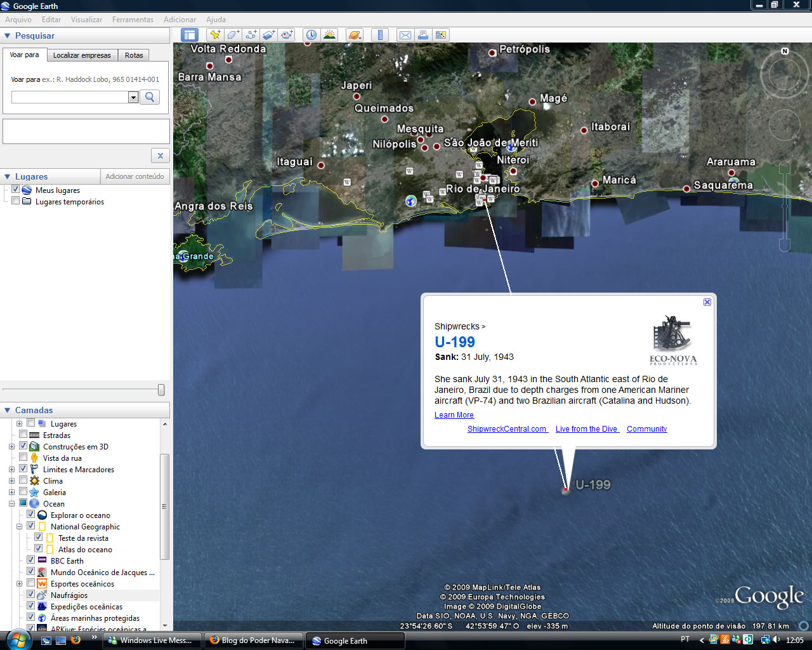Open the Live from the Dive link
This screenshot has height=650, width=812.
[x=587, y=429]
